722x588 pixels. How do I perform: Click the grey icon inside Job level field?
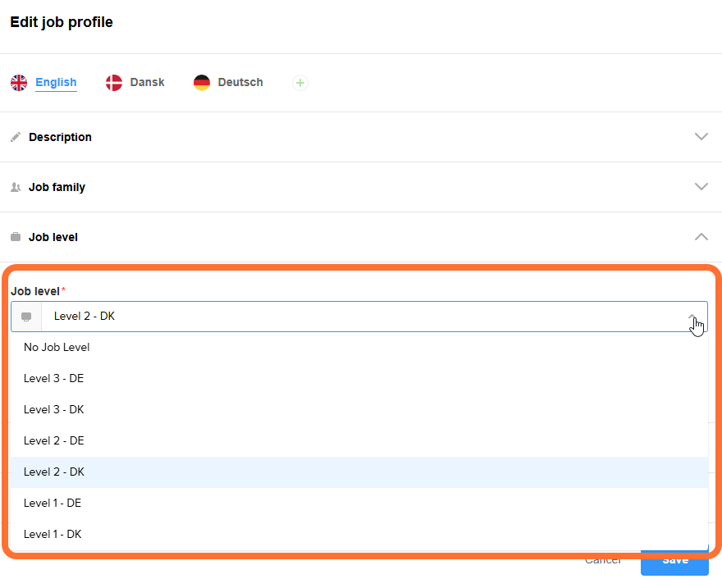click(26, 317)
